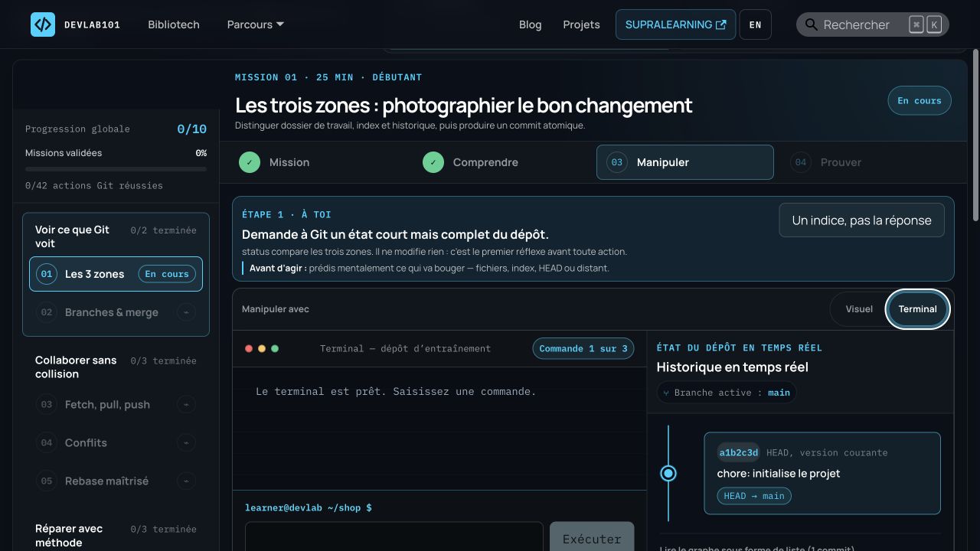This screenshot has width=980, height=551.
Task: Click the Un indice, pas la réponse button
Action: tap(861, 220)
